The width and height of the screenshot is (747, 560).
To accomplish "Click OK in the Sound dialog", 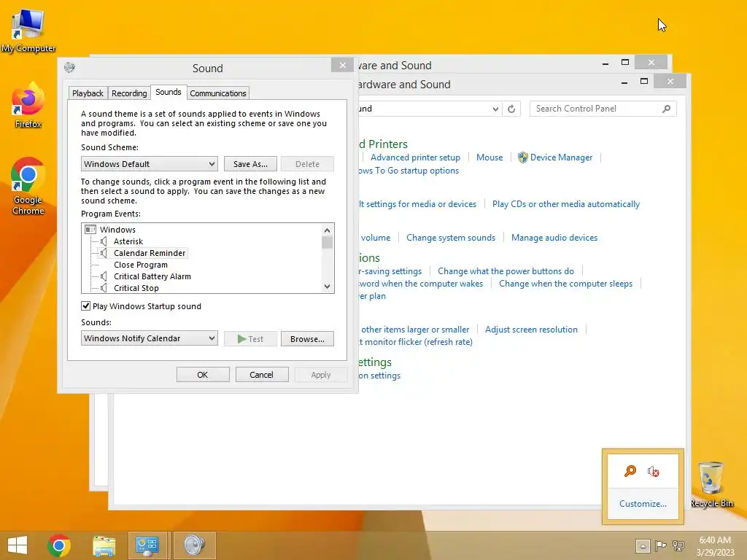I will [x=203, y=374].
